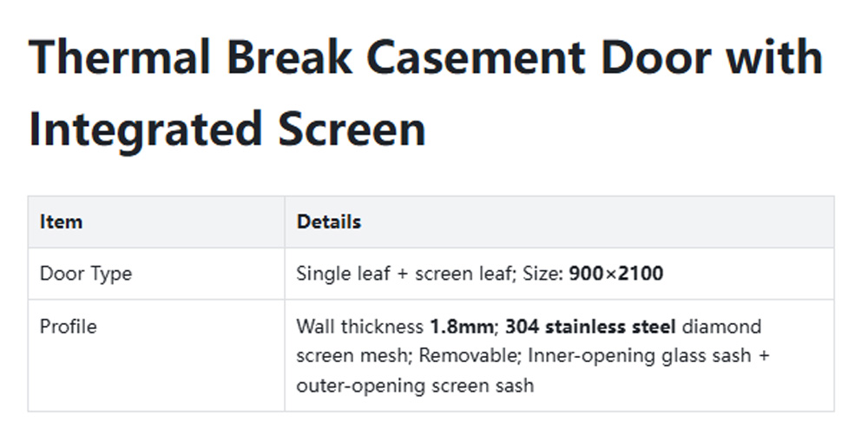Click the "Details" column header
The width and height of the screenshot is (868, 443).
(328, 222)
